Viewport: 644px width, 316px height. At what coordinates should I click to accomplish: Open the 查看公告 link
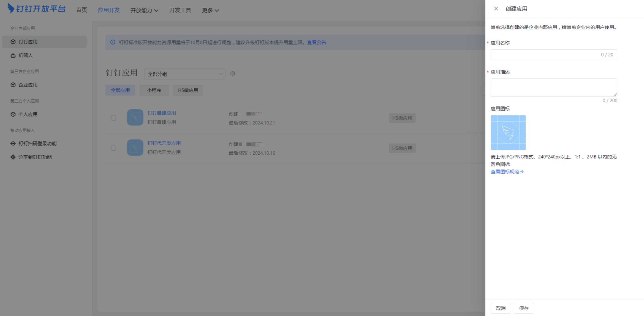point(317,42)
